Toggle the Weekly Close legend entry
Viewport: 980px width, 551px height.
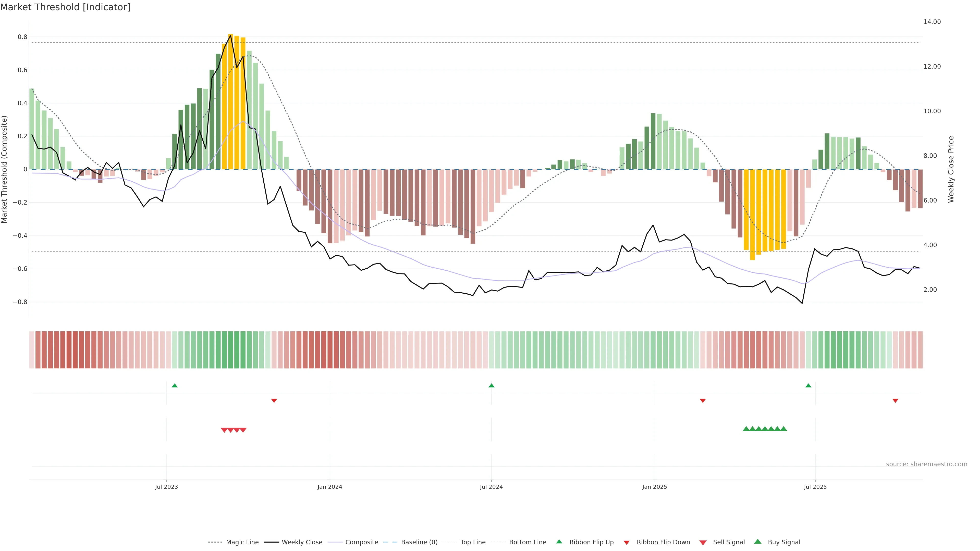click(x=302, y=542)
